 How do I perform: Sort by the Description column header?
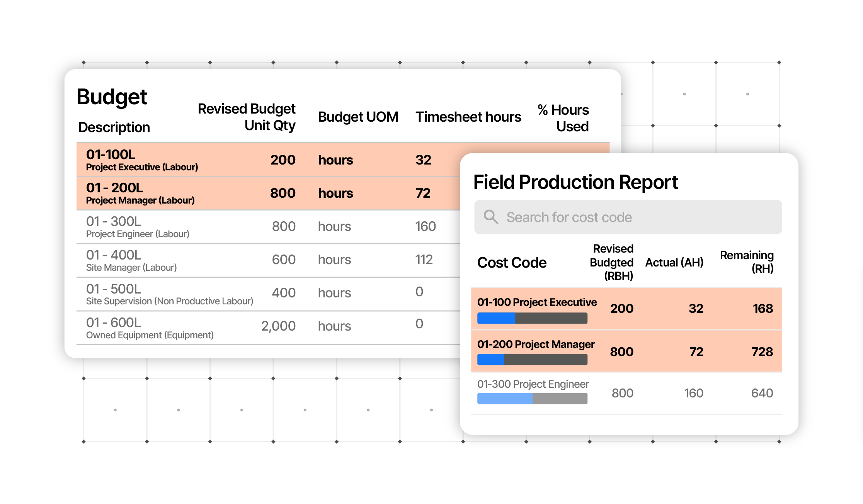(114, 127)
